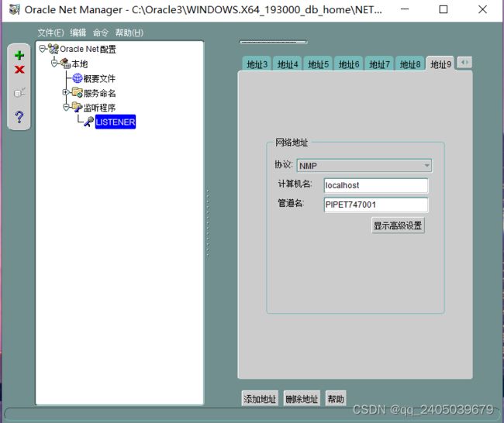Maximize the Oracle Net Manager window
Viewport: 504px width, 423px height.
[x=444, y=9]
